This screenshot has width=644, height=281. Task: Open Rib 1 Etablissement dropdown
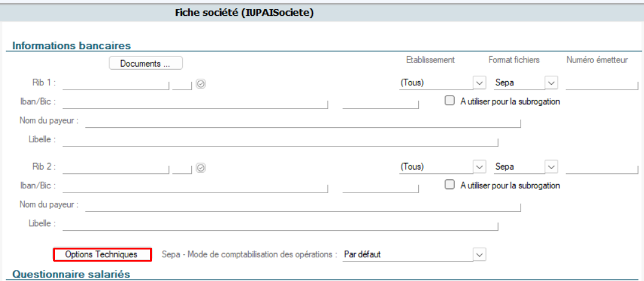click(x=479, y=82)
